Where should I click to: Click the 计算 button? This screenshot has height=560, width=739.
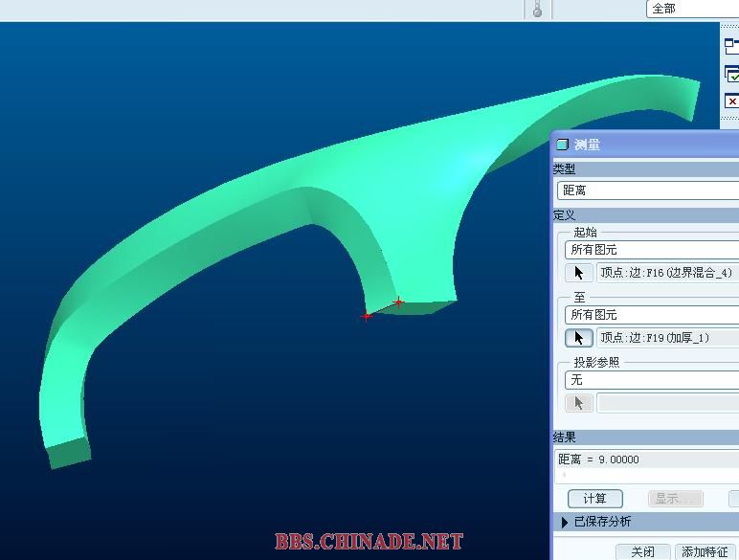coord(595,499)
